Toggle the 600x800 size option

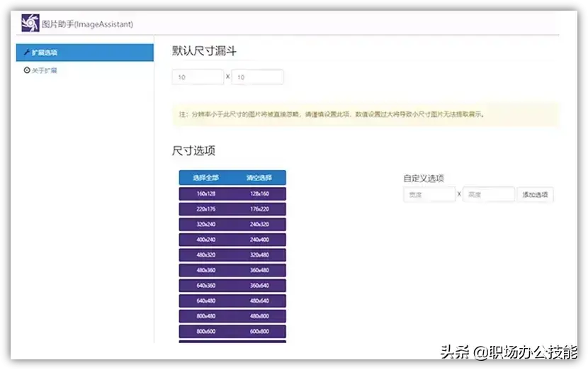tap(259, 332)
